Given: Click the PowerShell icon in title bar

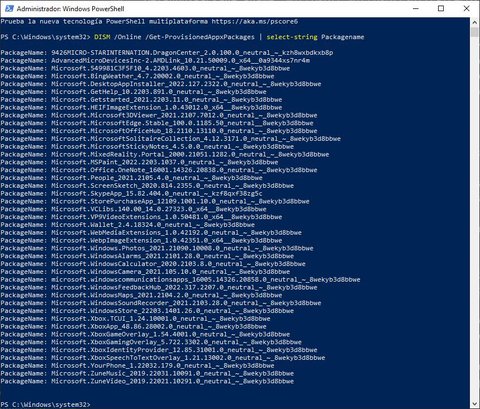Looking at the screenshot, I should [x=9, y=8].
